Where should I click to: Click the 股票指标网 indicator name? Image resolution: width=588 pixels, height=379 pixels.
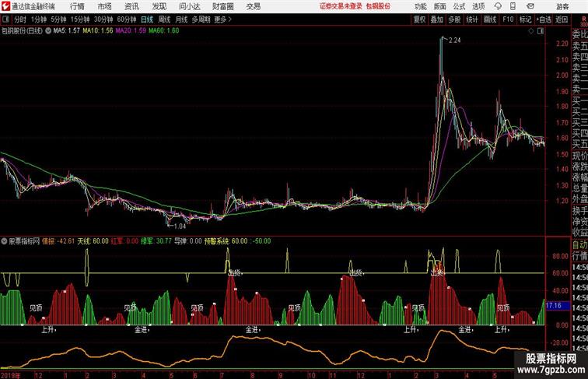24,241
